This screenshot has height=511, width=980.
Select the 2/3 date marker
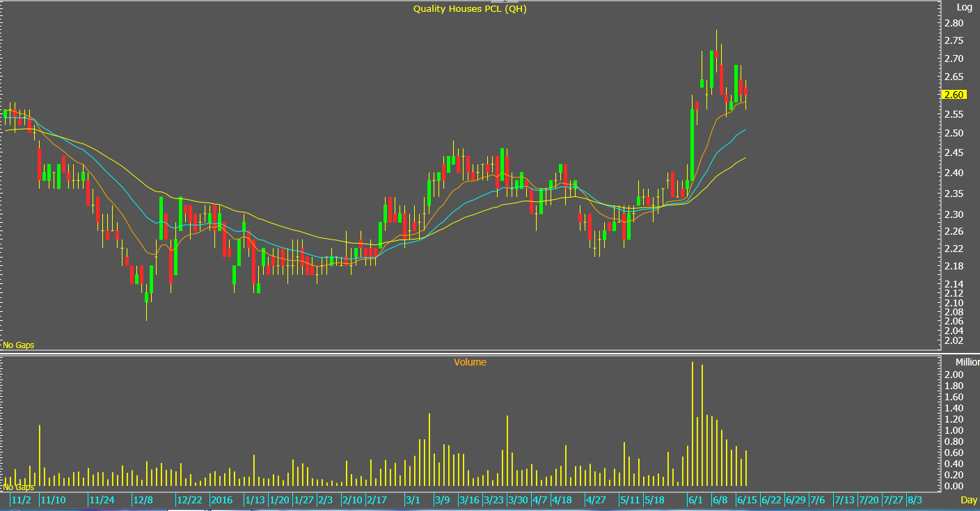tap(326, 500)
